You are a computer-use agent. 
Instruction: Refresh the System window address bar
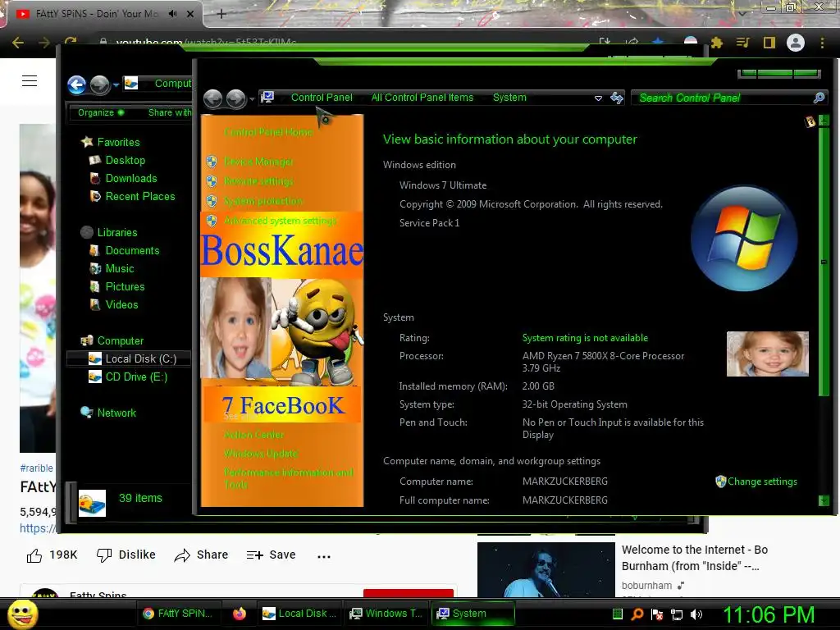pyautogui.click(x=617, y=98)
